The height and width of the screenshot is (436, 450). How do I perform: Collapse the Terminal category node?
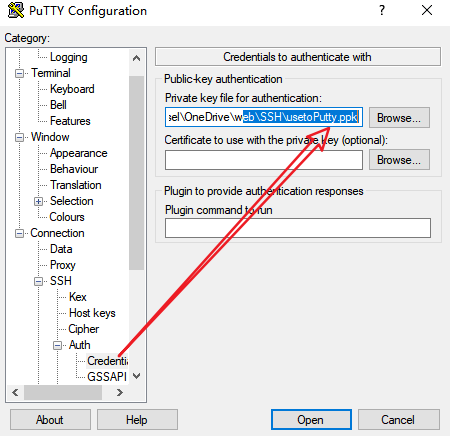pyautogui.click(x=20, y=73)
